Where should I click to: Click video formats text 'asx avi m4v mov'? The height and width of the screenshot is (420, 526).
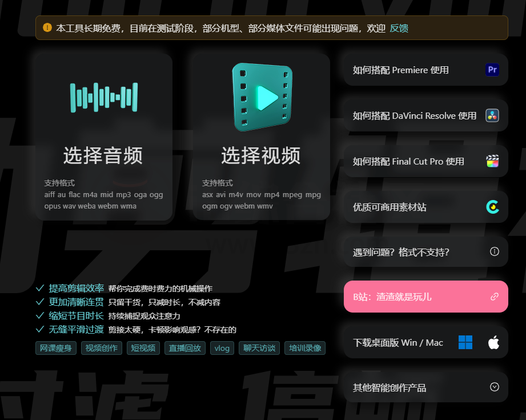coord(231,195)
